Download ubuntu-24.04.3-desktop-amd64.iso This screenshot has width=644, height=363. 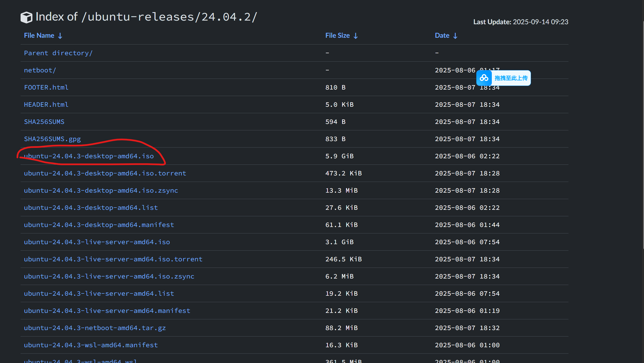click(x=89, y=156)
